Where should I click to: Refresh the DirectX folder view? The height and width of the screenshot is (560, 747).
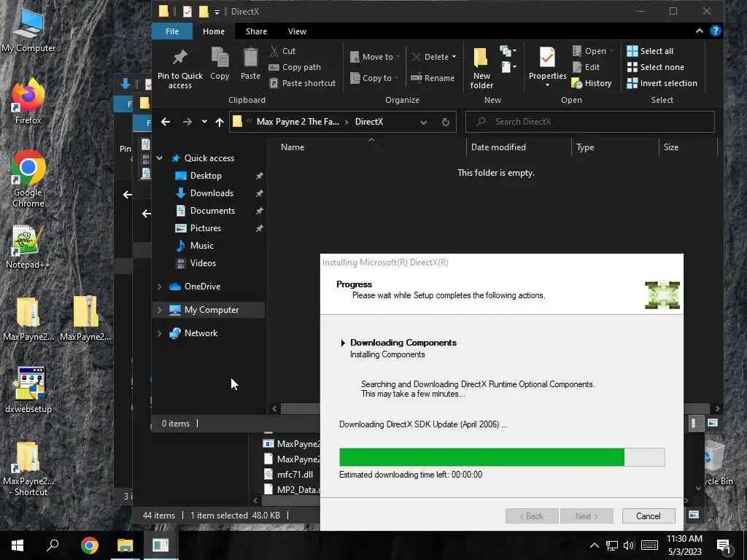tap(446, 122)
